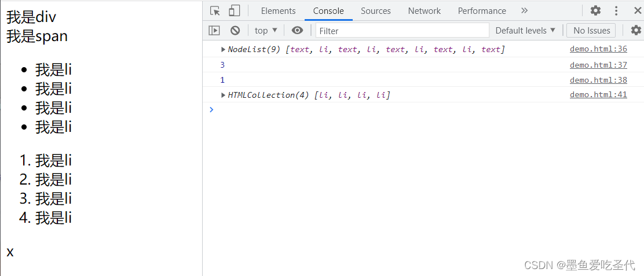Open the Sources tab
644x276 pixels.
point(376,10)
